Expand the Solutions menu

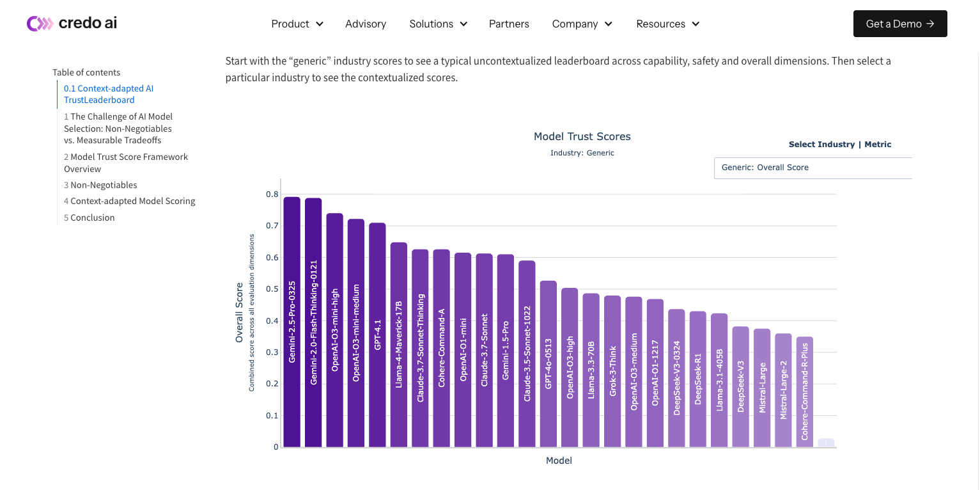coord(439,24)
